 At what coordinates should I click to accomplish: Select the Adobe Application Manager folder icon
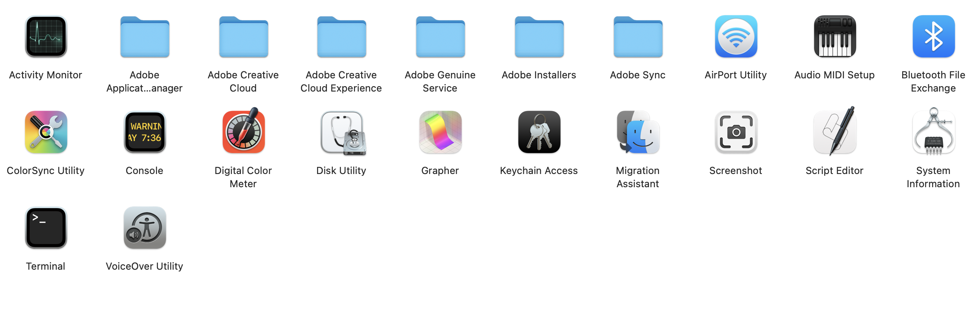tap(145, 37)
